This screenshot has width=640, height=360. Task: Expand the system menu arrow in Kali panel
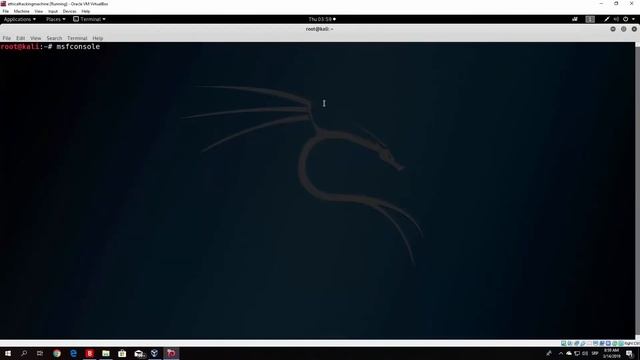(633, 19)
